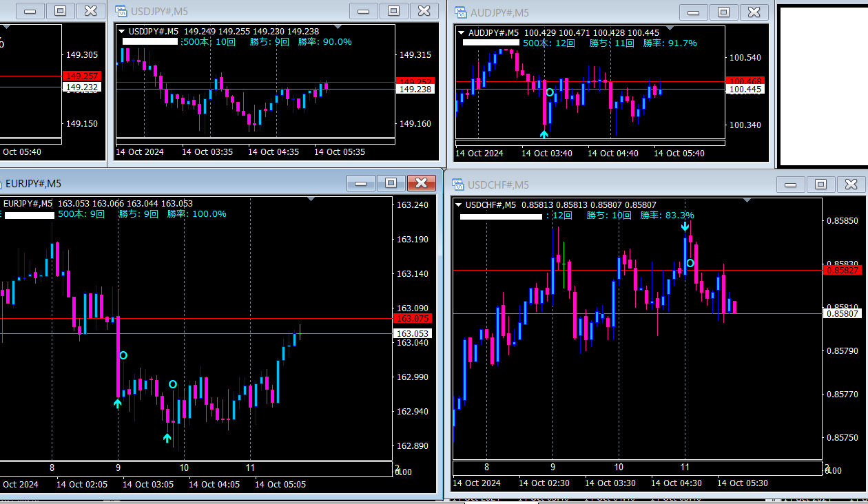Screen dimensions: 868x504
Task: Select the cyan circle marker in USDCHF chart
Action: tap(690, 262)
